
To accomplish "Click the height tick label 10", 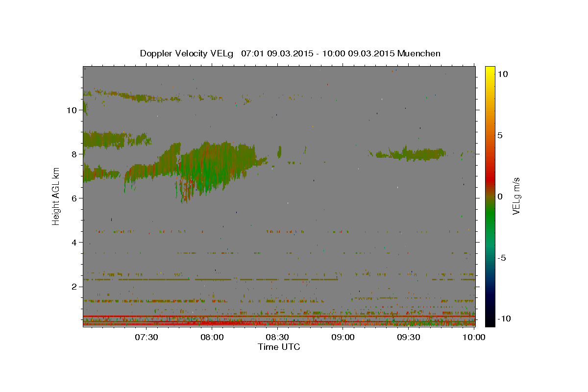I will click(x=72, y=110).
